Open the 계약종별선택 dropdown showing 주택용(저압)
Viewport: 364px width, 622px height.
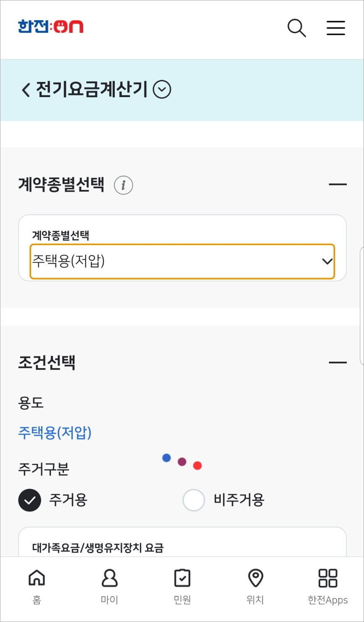tap(182, 261)
